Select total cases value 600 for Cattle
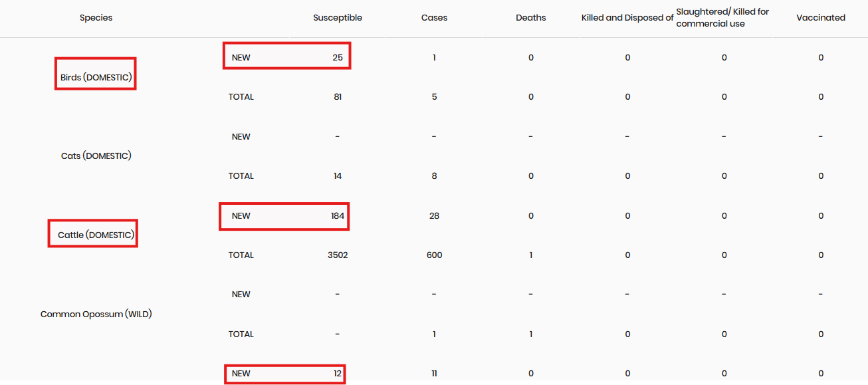This screenshot has height=385, width=868. point(434,255)
